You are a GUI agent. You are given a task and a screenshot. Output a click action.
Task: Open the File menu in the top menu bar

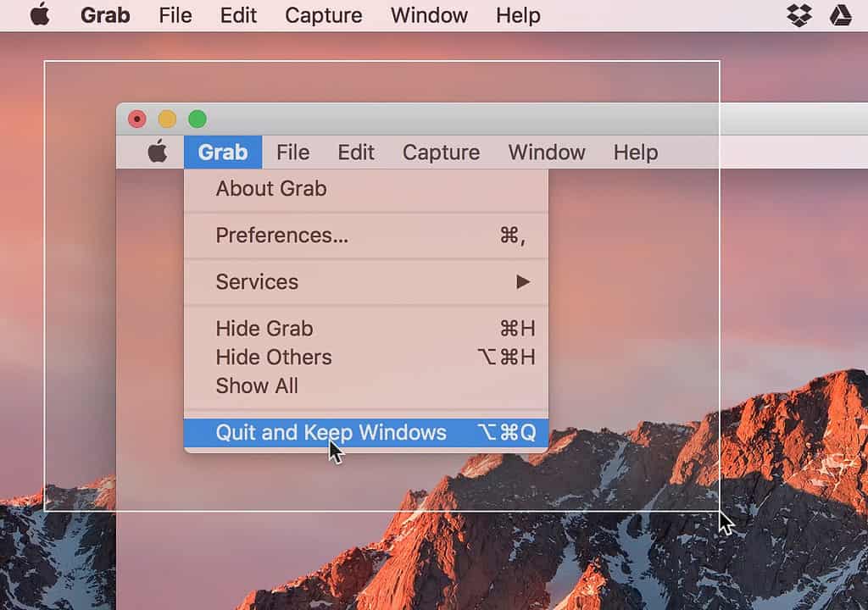(175, 15)
